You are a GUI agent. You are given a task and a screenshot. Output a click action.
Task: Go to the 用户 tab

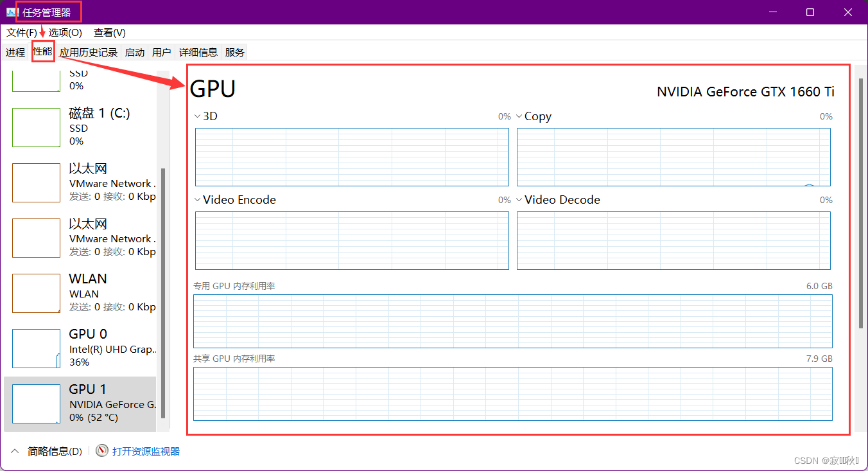pyautogui.click(x=162, y=53)
